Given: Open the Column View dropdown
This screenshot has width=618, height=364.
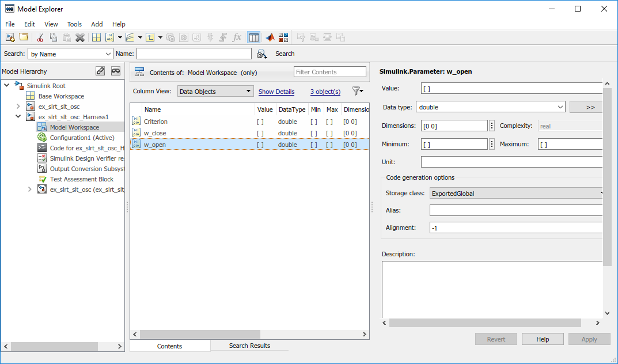Looking at the screenshot, I should point(215,91).
